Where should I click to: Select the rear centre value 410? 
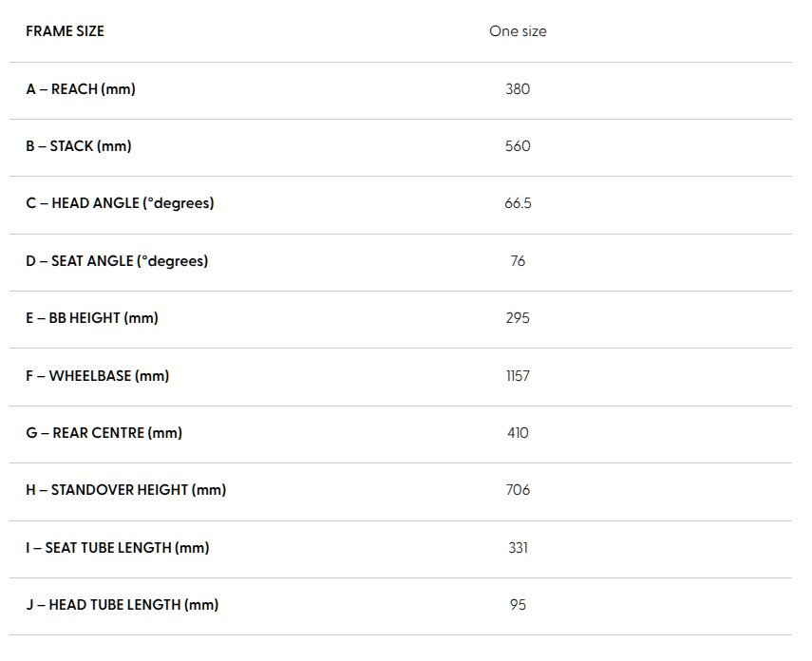[x=518, y=433]
